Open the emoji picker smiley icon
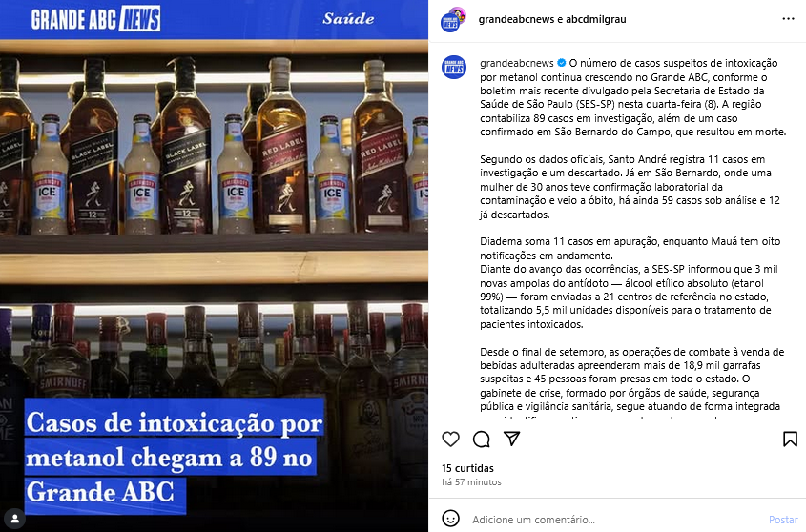This screenshot has height=532, width=806. (451, 518)
